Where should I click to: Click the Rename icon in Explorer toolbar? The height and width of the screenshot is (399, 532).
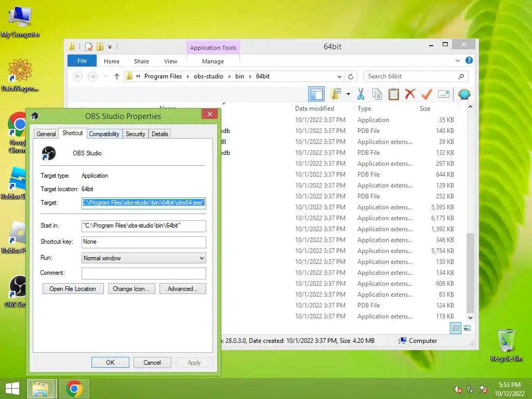click(x=444, y=94)
